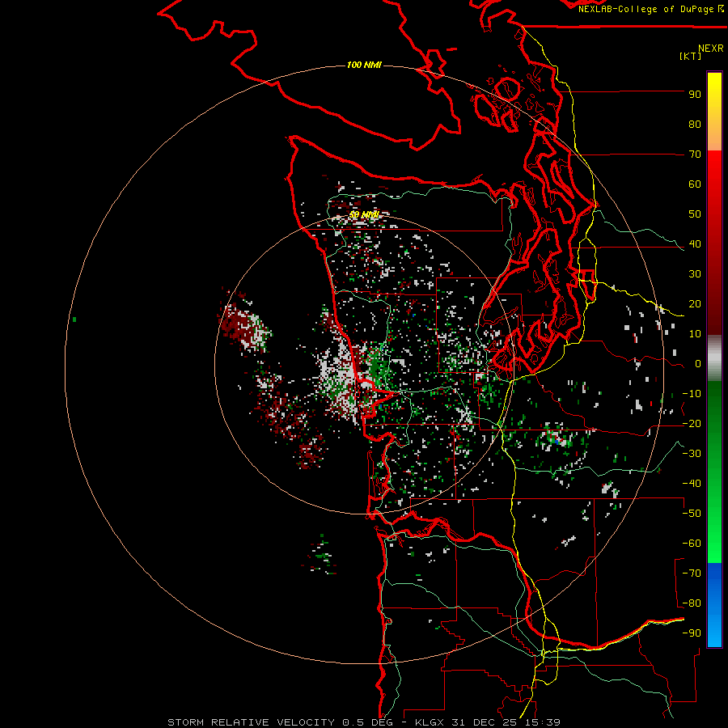Click the NEXR label above the legend
728x728 pixels.
click(711, 49)
